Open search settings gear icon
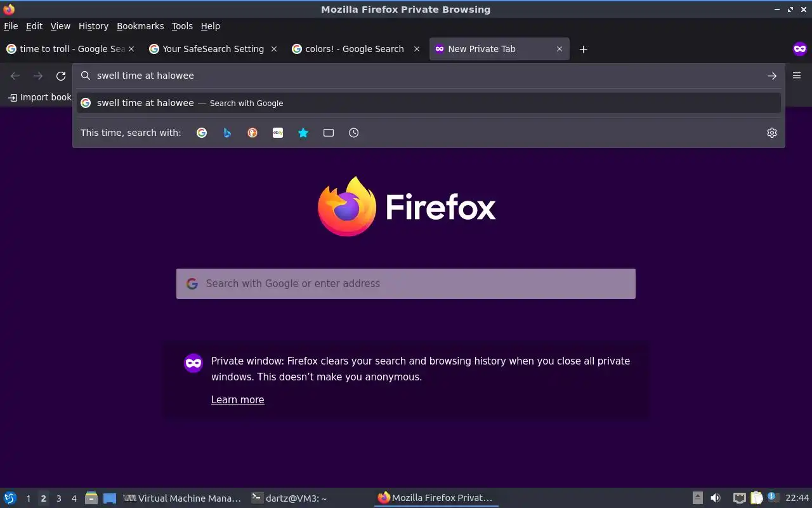 tap(772, 133)
